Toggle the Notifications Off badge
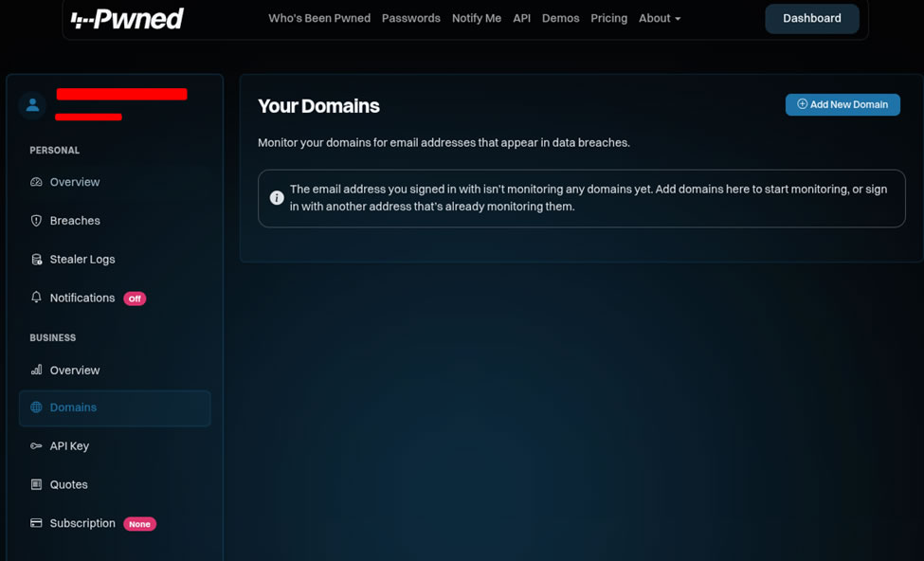The image size is (924, 561). click(x=135, y=298)
